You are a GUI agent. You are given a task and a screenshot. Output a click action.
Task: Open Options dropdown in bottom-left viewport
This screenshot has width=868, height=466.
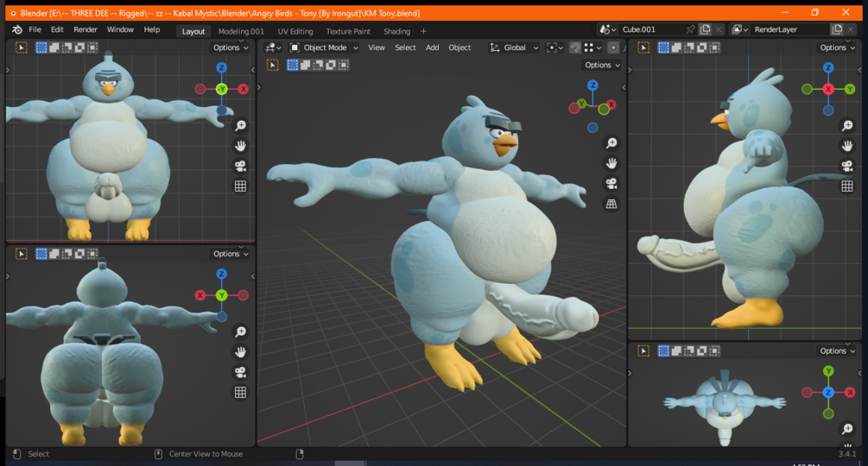point(231,254)
